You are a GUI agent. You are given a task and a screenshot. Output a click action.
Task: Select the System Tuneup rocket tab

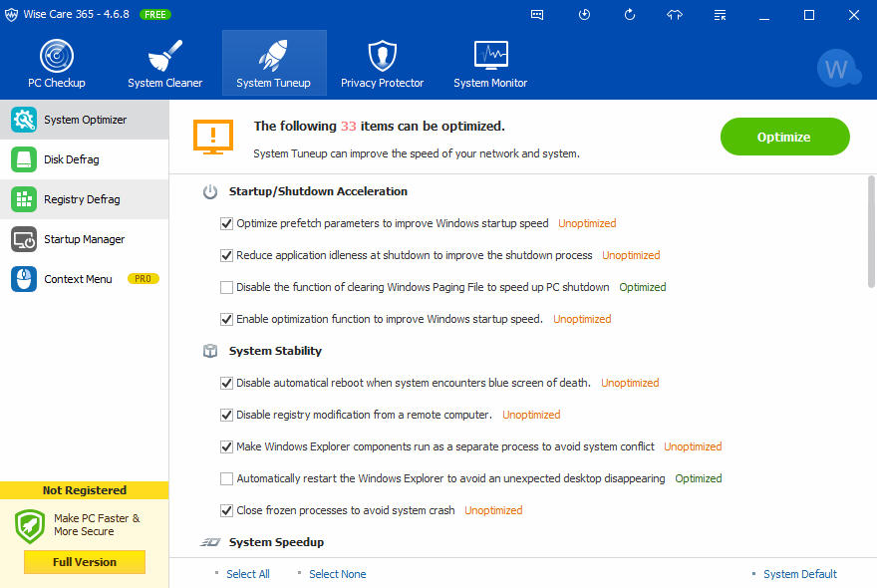[273, 63]
